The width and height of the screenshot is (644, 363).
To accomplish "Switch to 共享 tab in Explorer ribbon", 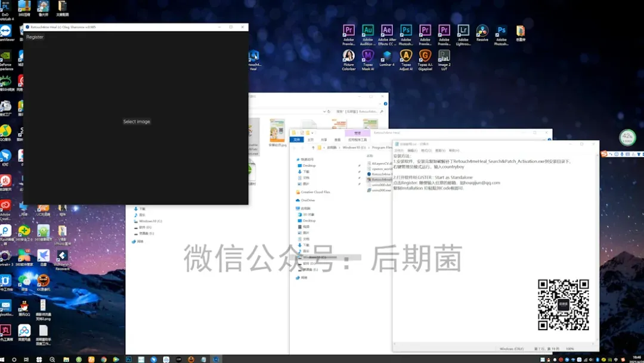I will pos(324,140).
